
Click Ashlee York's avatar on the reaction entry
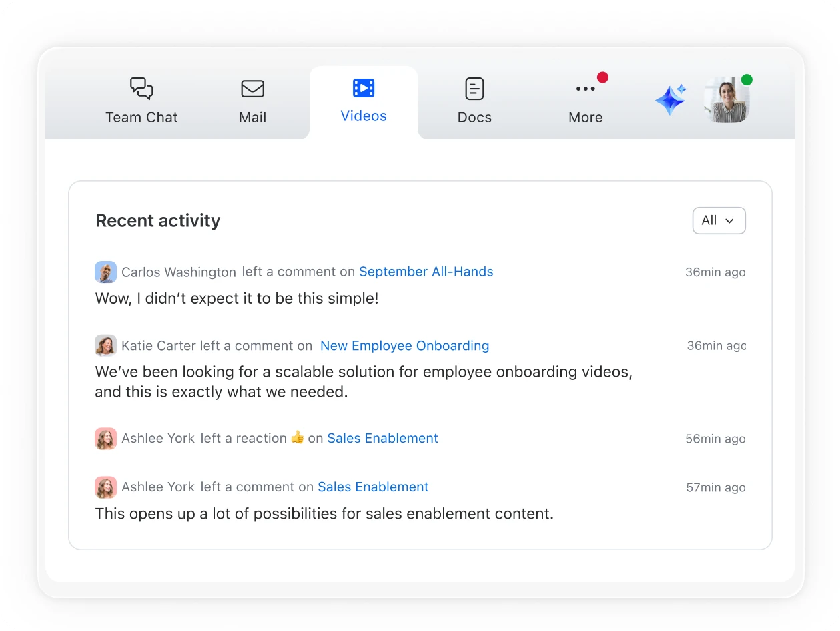(x=105, y=439)
